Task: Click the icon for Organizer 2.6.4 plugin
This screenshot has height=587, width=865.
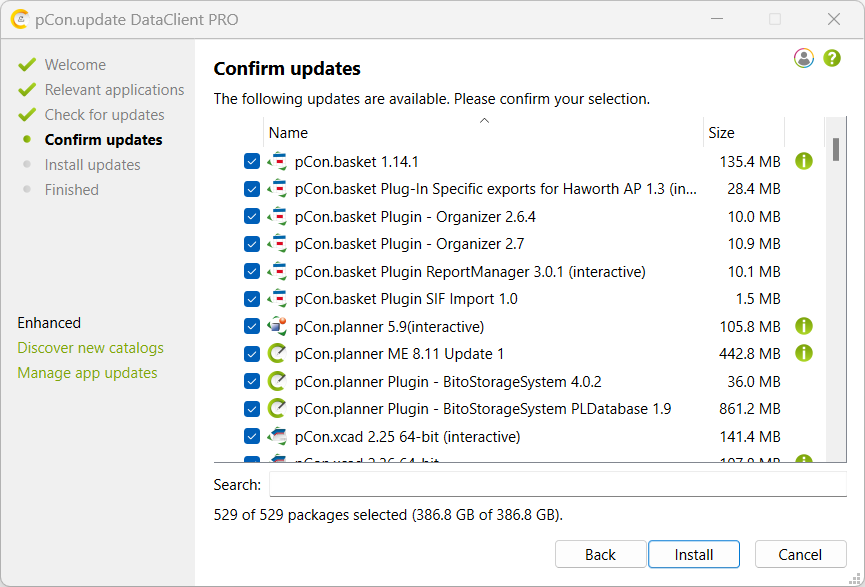Action: [277, 216]
